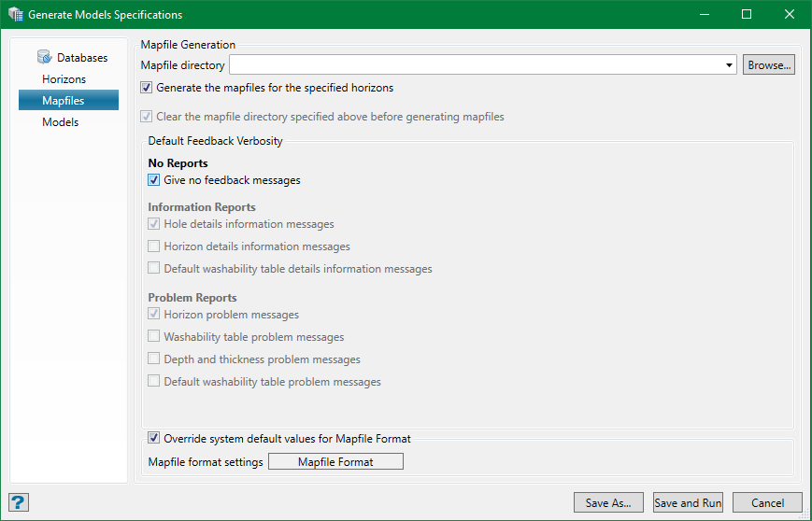Go to the Models page

(x=61, y=122)
